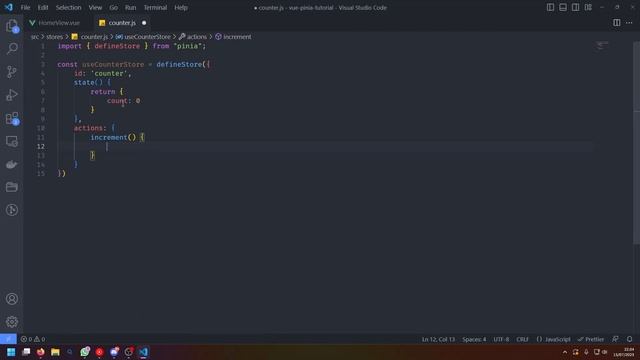Open the Docker view in the activity bar
Viewport: 640px width, 360px height.
coord(12,164)
